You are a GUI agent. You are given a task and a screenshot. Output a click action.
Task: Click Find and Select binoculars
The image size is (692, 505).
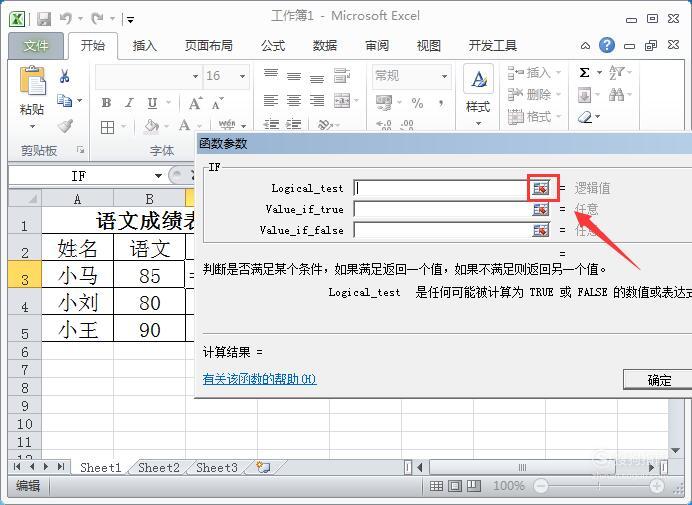[x=617, y=94]
